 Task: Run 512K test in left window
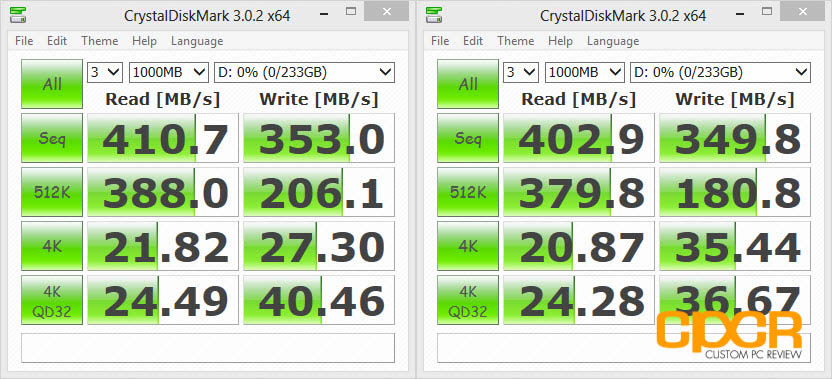pos(52,192)
